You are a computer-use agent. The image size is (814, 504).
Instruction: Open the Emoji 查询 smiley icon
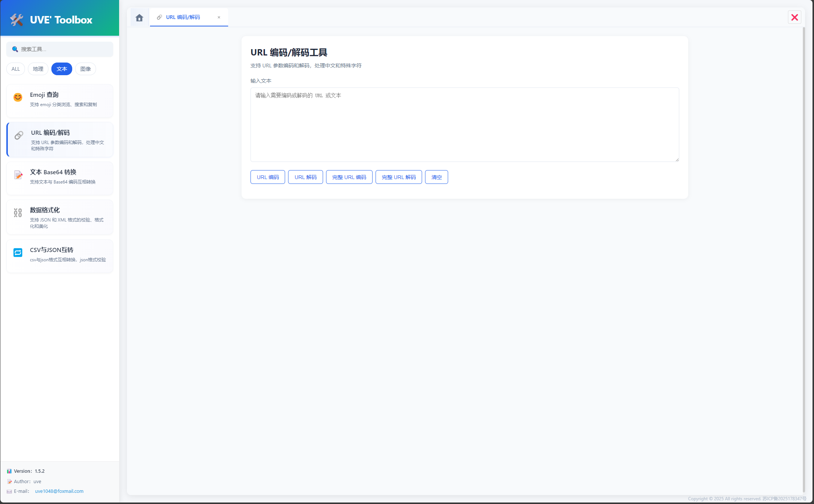click(17, 98)
